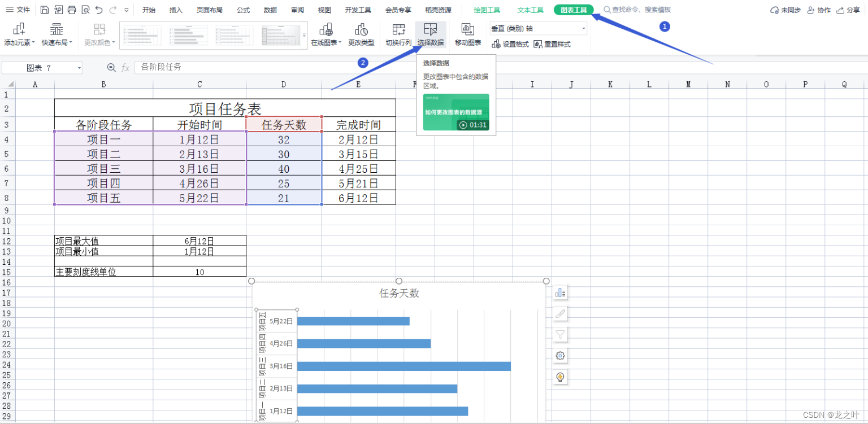Image resolution: width=868 pixels, height=424 pixels.
Task: Click the 切换行列 switch row/column icon
Action: pyautogui.click(x=398, y=35)
